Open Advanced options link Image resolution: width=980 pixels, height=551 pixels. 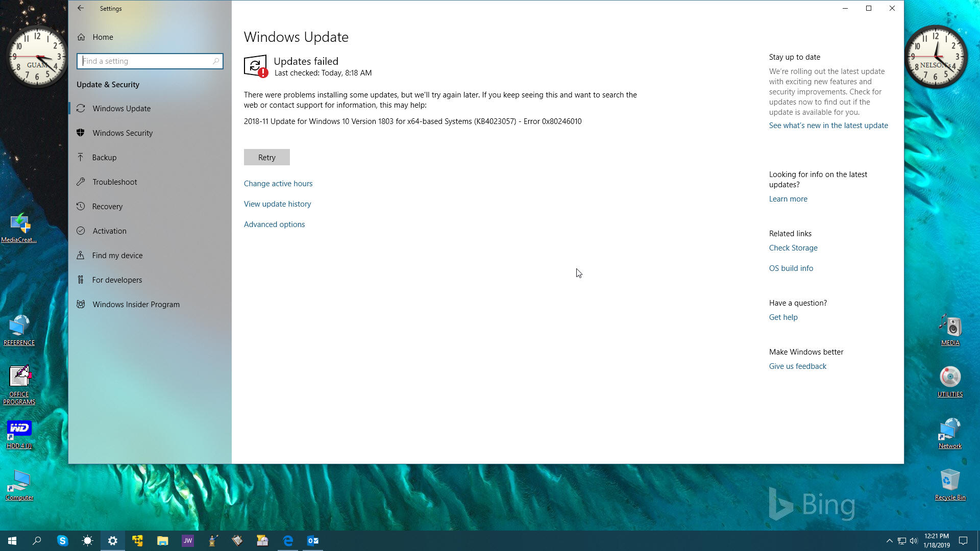(x=274, y=224)
